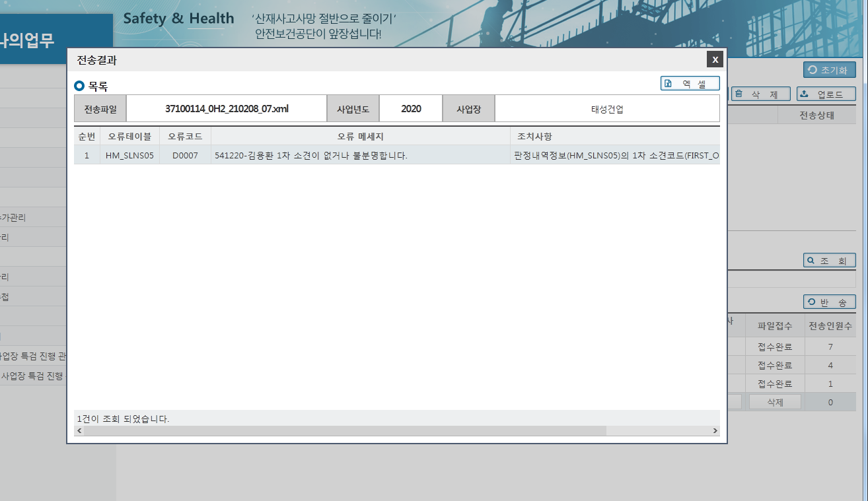Click horizontal scrollbar left arrow
The height and width of the screenshot is (501, 868).
[x=79, y=430]
